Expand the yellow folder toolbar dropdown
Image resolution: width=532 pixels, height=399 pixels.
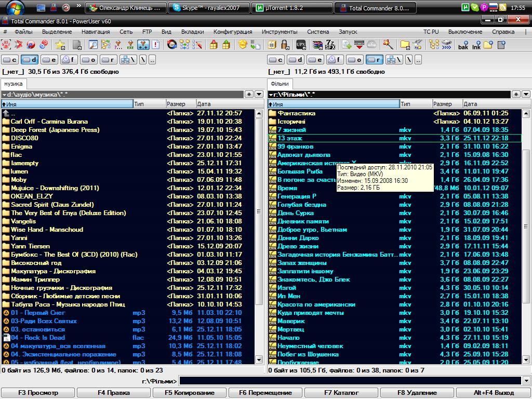tap(408, 48)
